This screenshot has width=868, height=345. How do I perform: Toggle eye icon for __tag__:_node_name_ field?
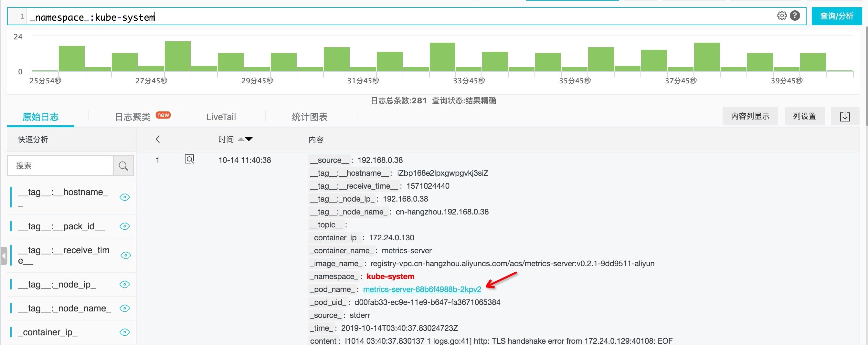point(125,308)
